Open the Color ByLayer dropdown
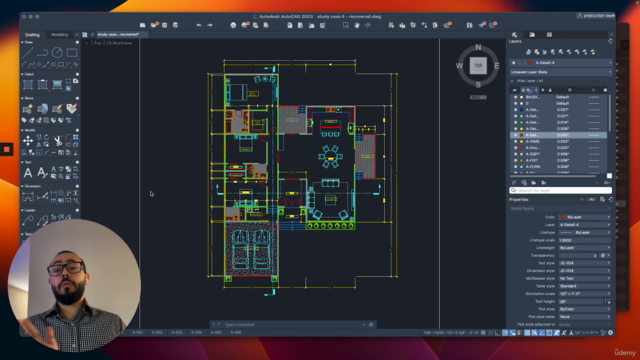This screenshot has height=360, width=640. (584, 217)
